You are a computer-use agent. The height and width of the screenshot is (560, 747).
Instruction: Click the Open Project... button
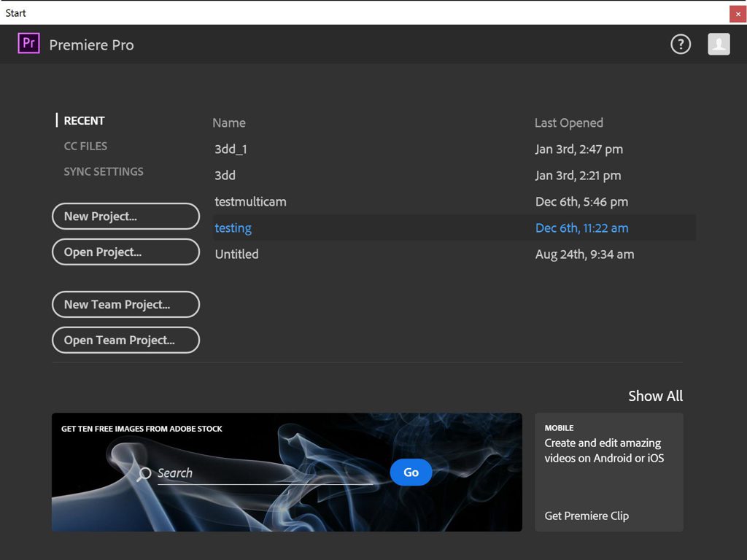point(125,252)
